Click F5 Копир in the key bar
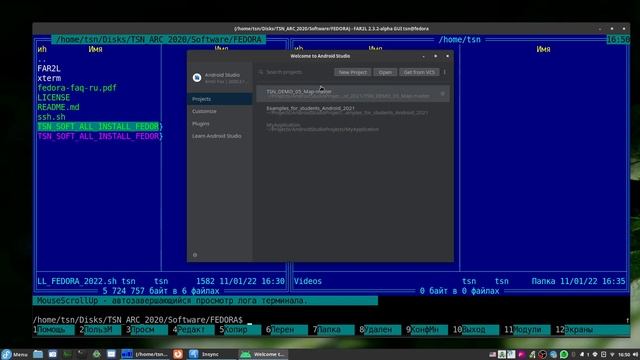This screenshot has height=360, width=640. click(x=240, y=330)
